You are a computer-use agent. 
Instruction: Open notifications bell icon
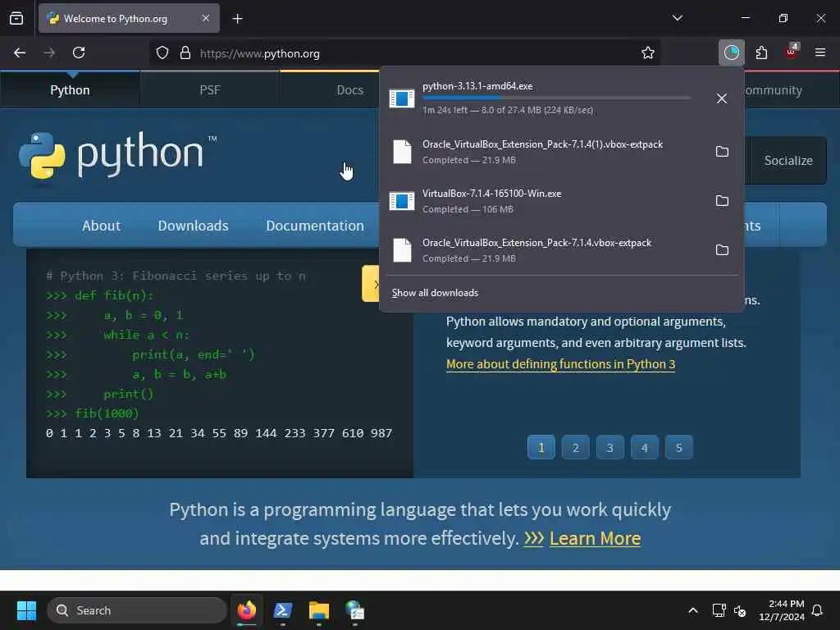coord(818,610)
